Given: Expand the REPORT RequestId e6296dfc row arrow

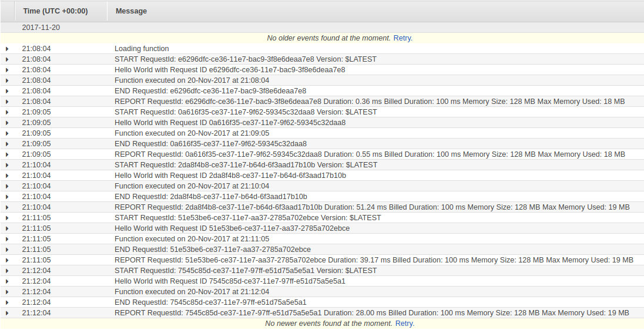Looking at the screenshot, I should 7,102.
